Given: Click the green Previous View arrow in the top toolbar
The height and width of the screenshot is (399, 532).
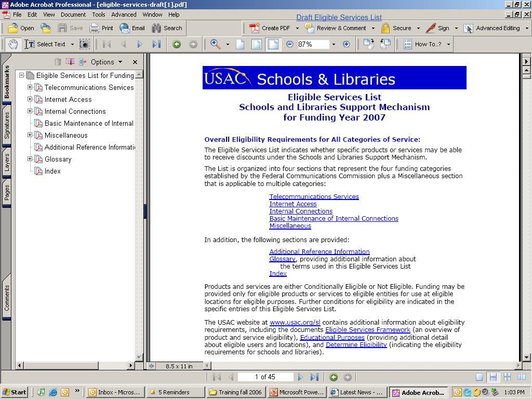Looking at the screenshot, I should [x=177, y=45].
